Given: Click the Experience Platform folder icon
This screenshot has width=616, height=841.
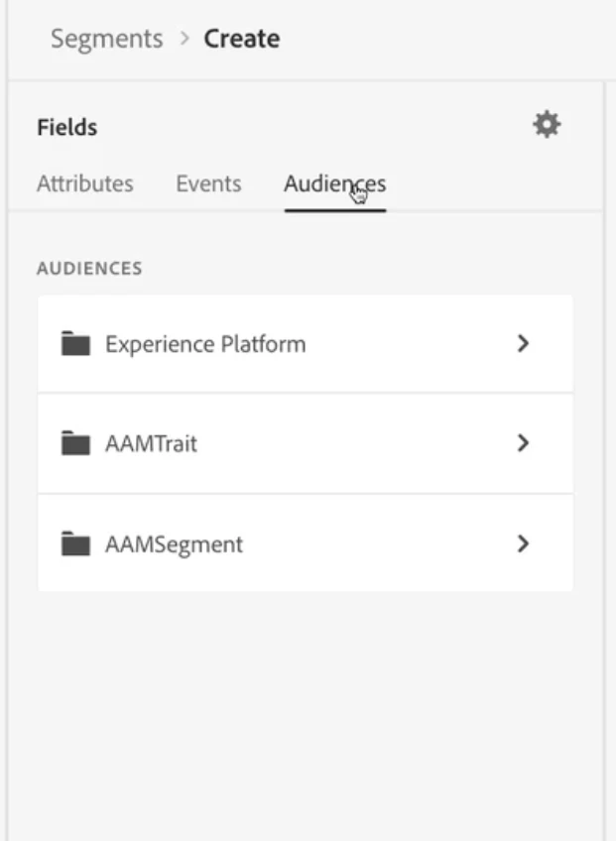Looking at the screenshot, I should pos(75,344).
